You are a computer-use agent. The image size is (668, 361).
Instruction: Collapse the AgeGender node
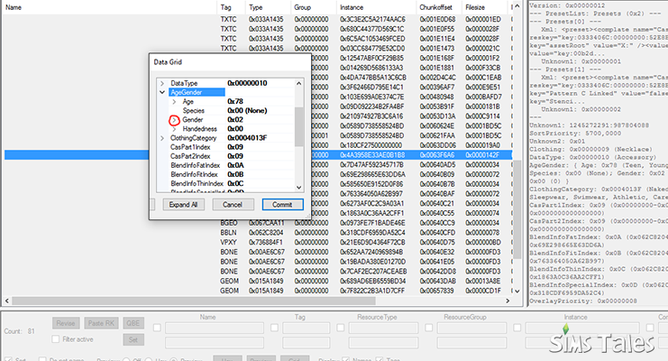click(162, 92)
